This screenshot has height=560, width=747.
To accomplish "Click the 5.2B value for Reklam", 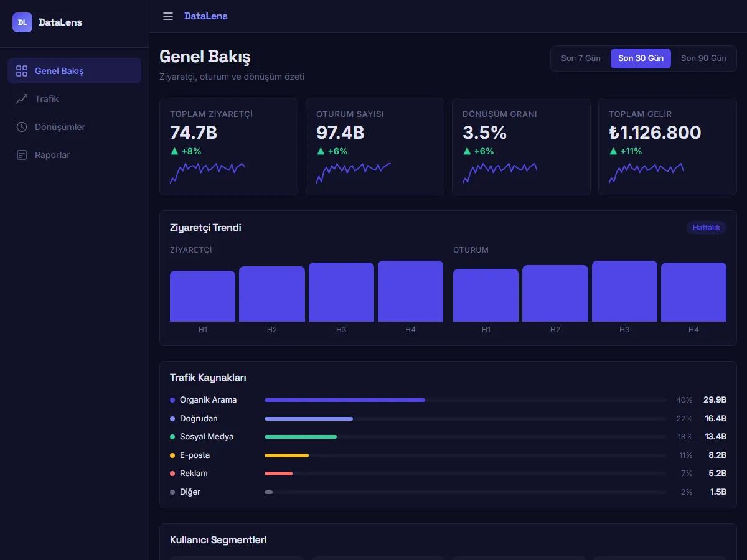I will click(x=718, y=474).
